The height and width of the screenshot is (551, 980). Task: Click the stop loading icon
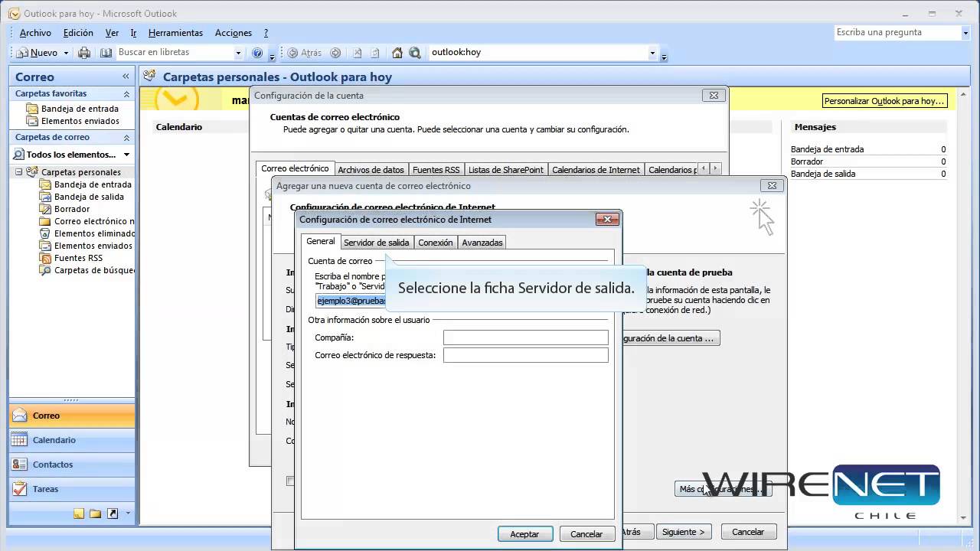357,53
